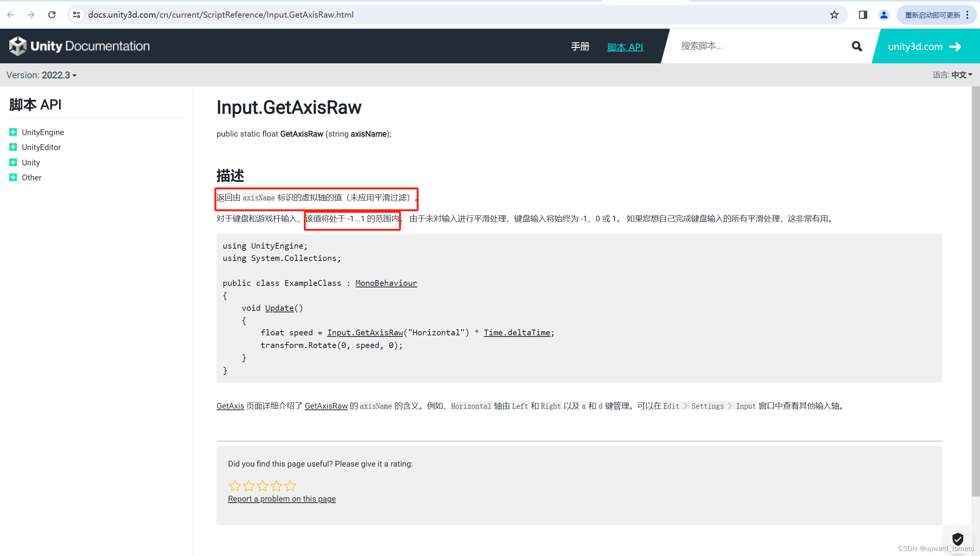Switch to 手册 (Manual) tab
Viewport: 980px width, 556px height.
(579, 46)
